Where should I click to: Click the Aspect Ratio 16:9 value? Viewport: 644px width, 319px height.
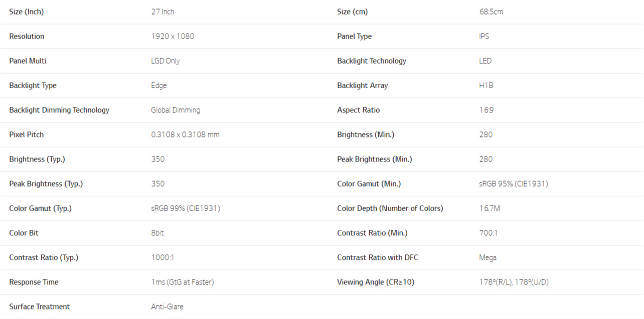[x=486, y=110]
